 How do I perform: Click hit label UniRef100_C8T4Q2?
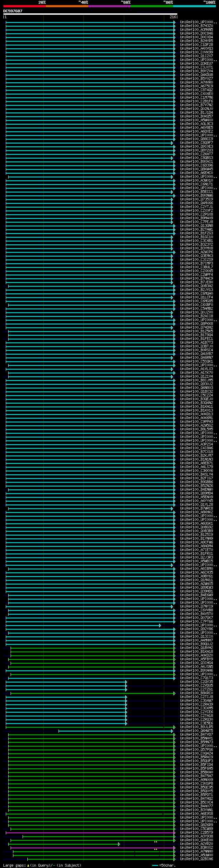[196, 90]
